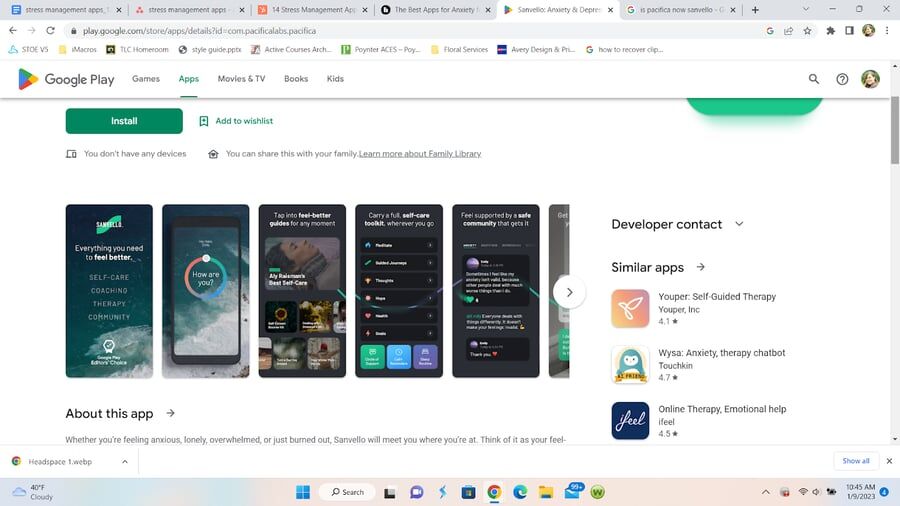Go to Kids section
Screen dimensions: 900x506
tap(335, 79)
